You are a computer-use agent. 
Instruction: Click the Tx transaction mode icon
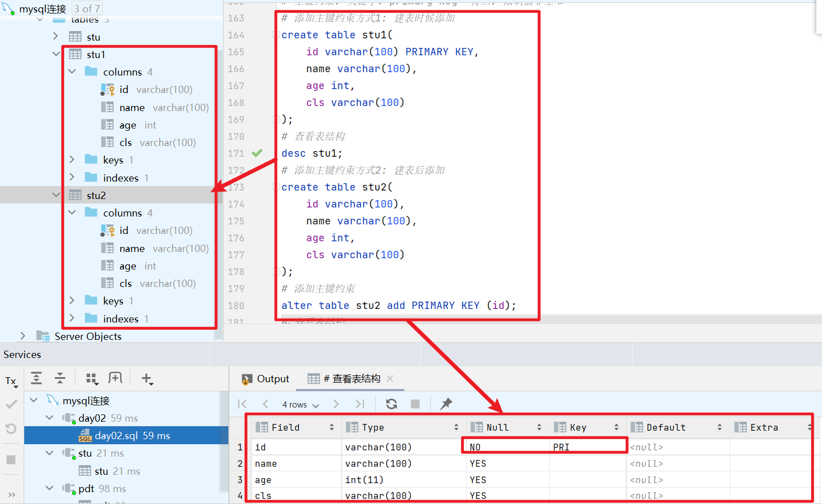pyautogui.click(x=11, y=381)
